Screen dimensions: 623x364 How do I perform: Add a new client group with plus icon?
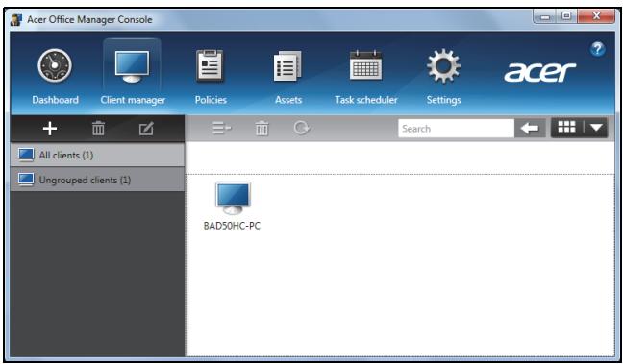(50, 129)
